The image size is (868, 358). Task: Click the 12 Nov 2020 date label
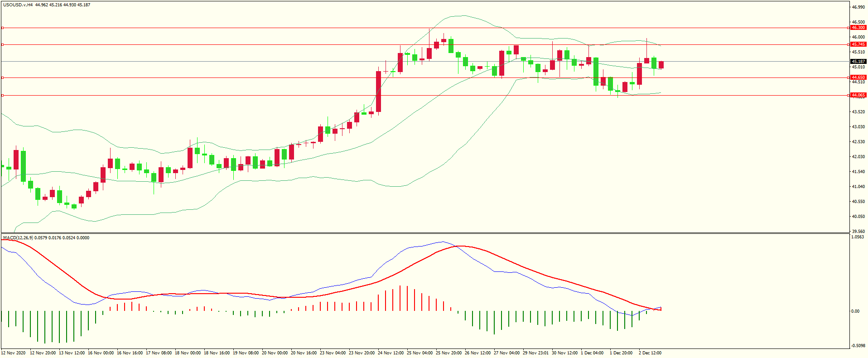click(x=14, y=353)
